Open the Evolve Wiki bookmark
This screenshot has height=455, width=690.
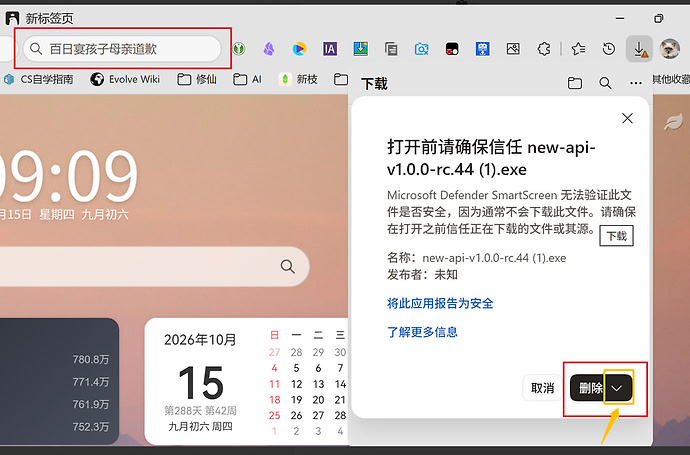click(x=125, y=79)
